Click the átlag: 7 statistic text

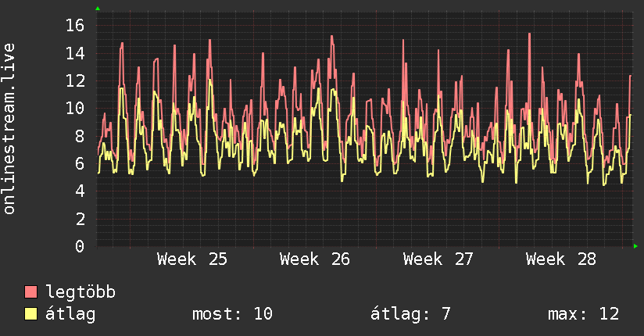pyautogui.click(x=410, y=314)
